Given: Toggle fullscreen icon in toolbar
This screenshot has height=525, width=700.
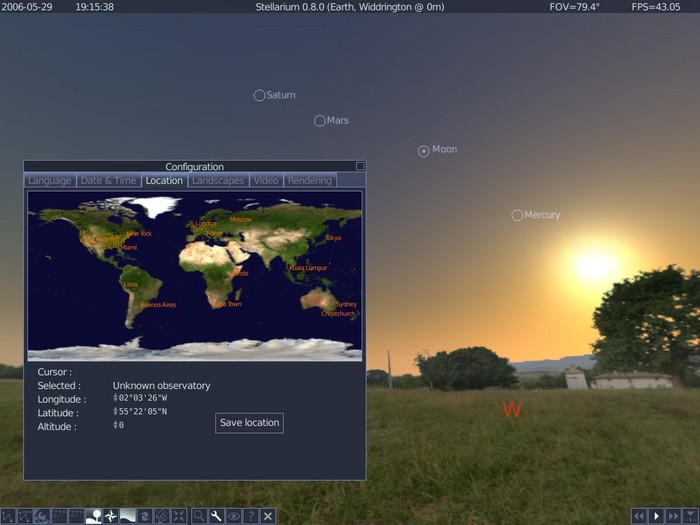Looking at the screenshot, I should 179,516.
